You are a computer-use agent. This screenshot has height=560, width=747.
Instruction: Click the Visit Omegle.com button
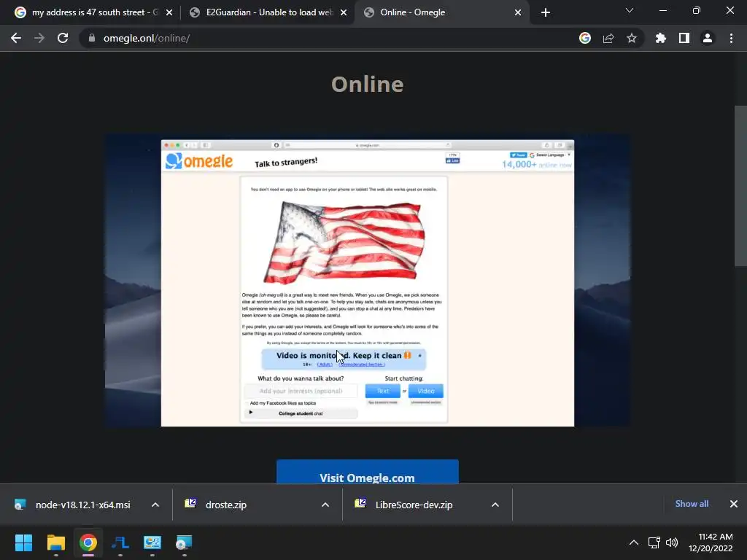[x=368, y=472]
